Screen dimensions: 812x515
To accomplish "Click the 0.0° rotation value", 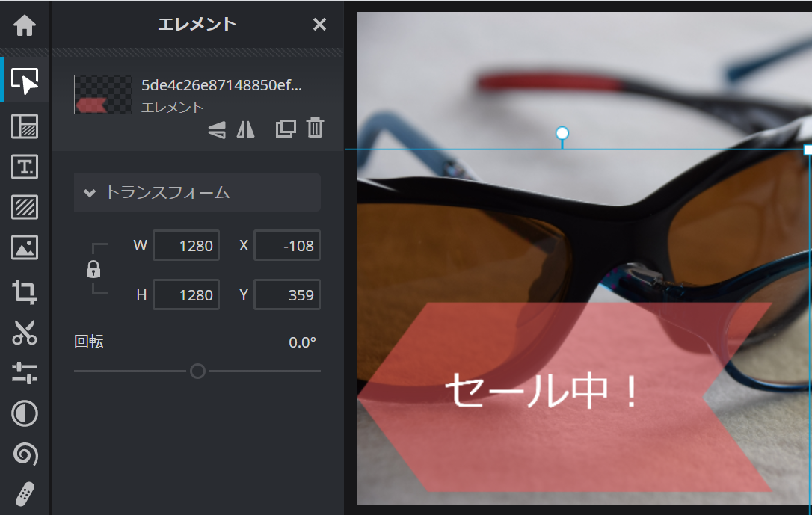I will (x=302, y=342).
